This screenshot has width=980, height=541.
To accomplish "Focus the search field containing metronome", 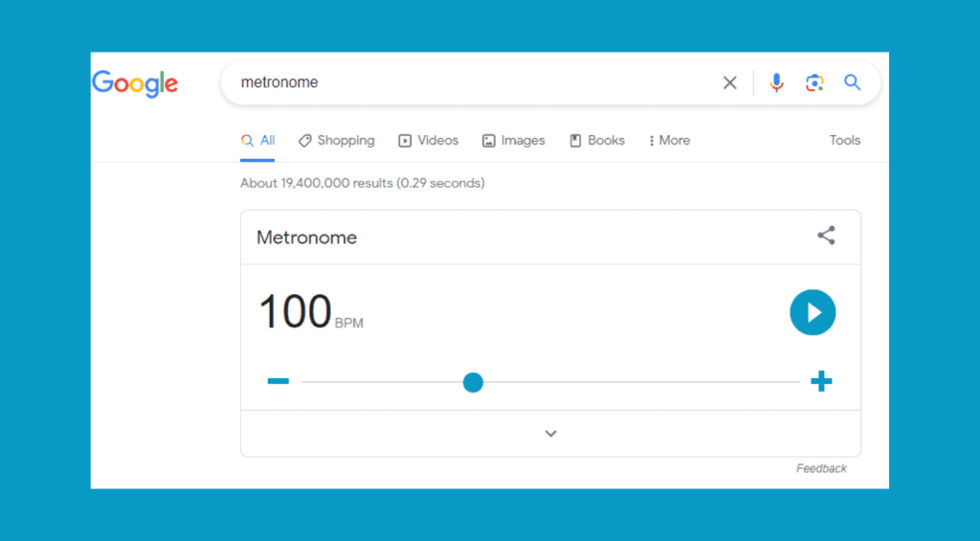I will pos(469,83).
